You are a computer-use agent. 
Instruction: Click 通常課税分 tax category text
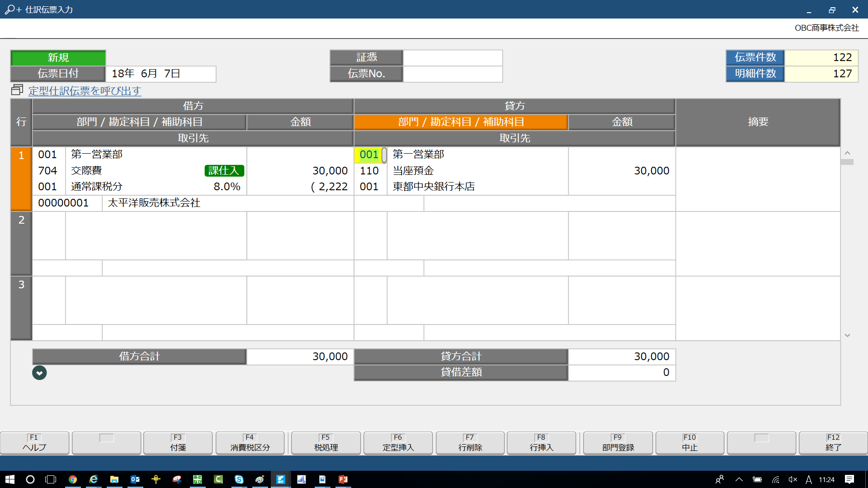(x=97, y=187)
